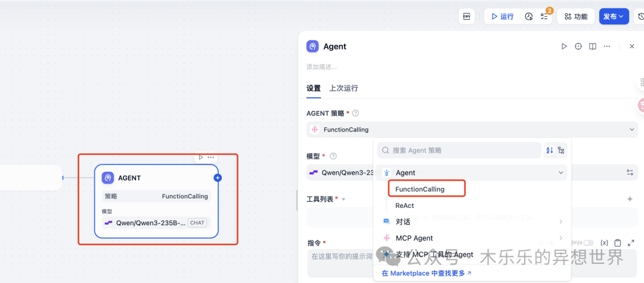Click the AGENT node brain icon

point(108,178)
